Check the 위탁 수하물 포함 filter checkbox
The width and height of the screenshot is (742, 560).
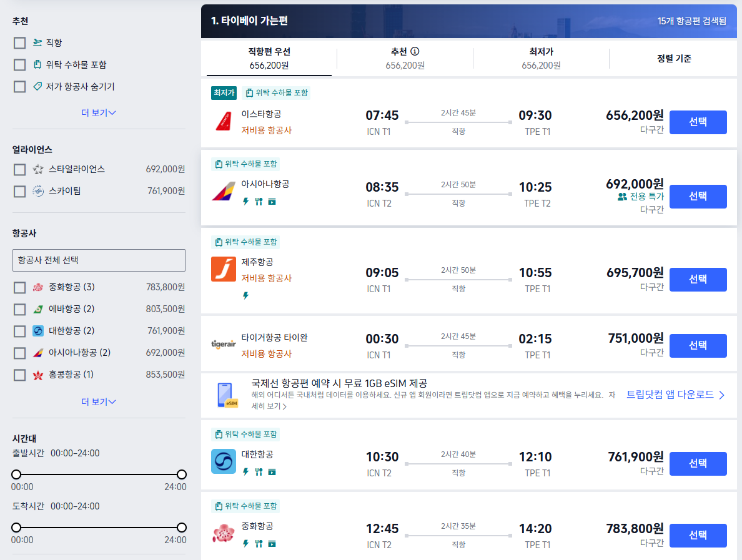click(x=19, y=65)
